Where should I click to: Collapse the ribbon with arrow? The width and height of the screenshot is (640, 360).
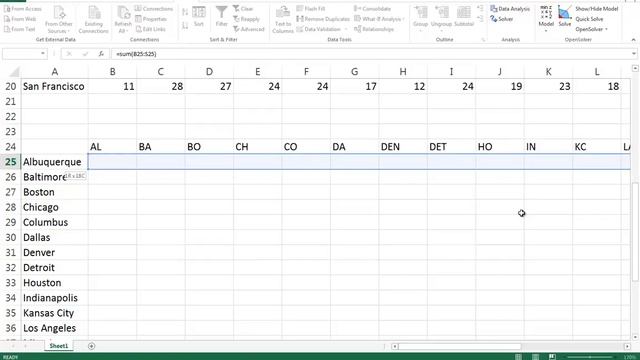[x=633, y=40]
